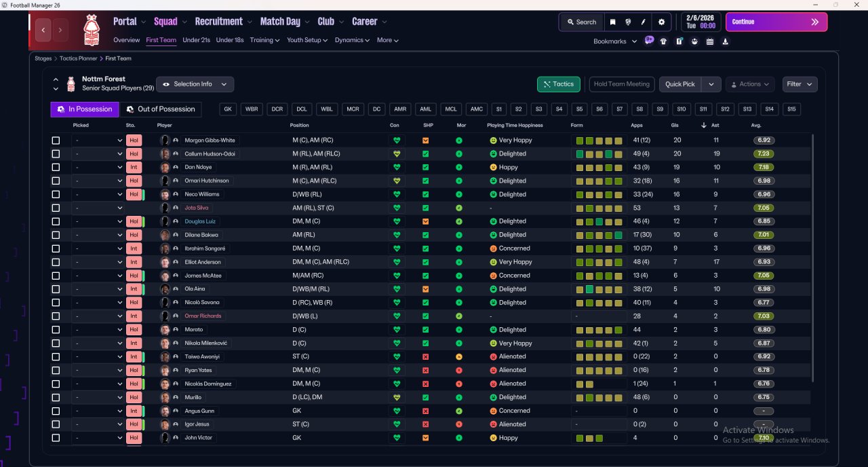Select the checkbox next to Dan Ndoye

[56, 168]
